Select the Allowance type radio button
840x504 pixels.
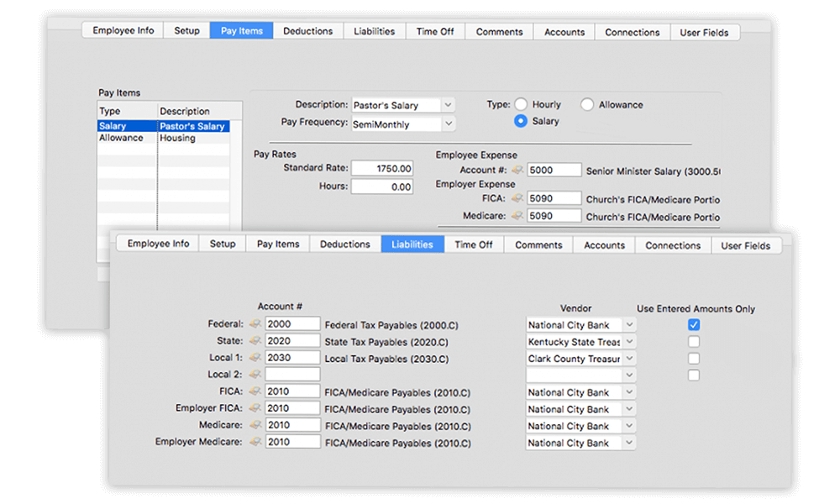pyautogui.click(x=587, y=104)
